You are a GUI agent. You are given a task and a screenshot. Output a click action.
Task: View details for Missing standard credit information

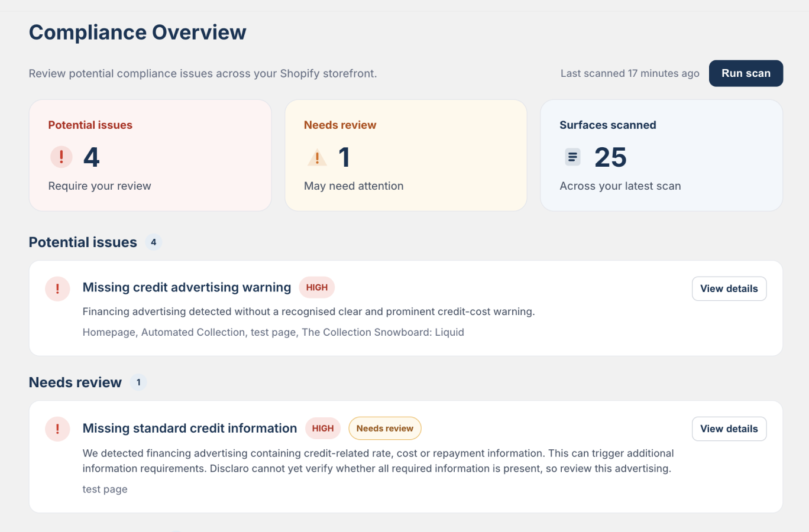729,429
